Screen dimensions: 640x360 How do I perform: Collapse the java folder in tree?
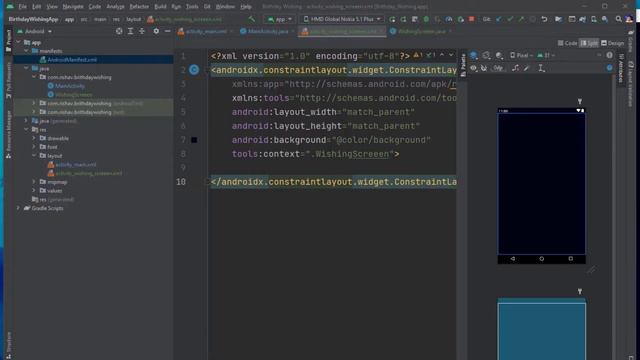coord(26,68)
